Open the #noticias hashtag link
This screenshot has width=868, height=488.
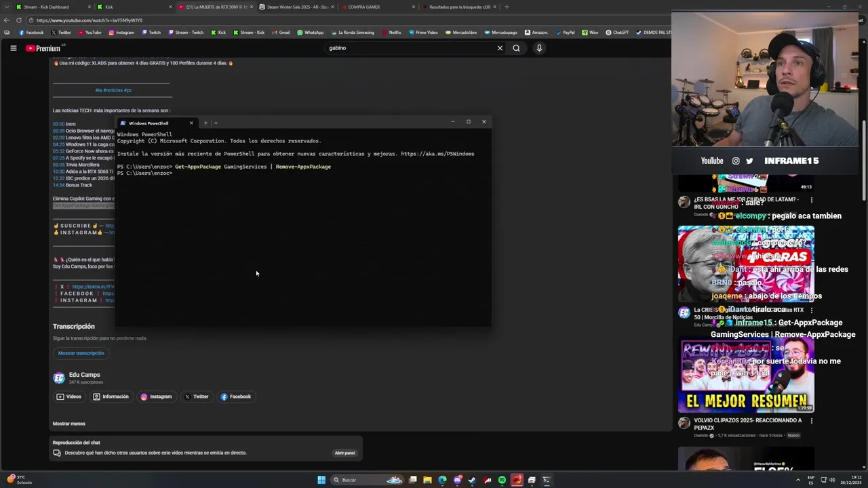click(113, 90)
